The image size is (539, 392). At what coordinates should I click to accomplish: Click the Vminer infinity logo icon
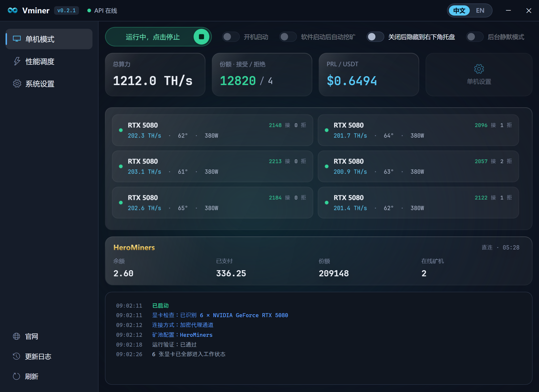tap(12, 10)
